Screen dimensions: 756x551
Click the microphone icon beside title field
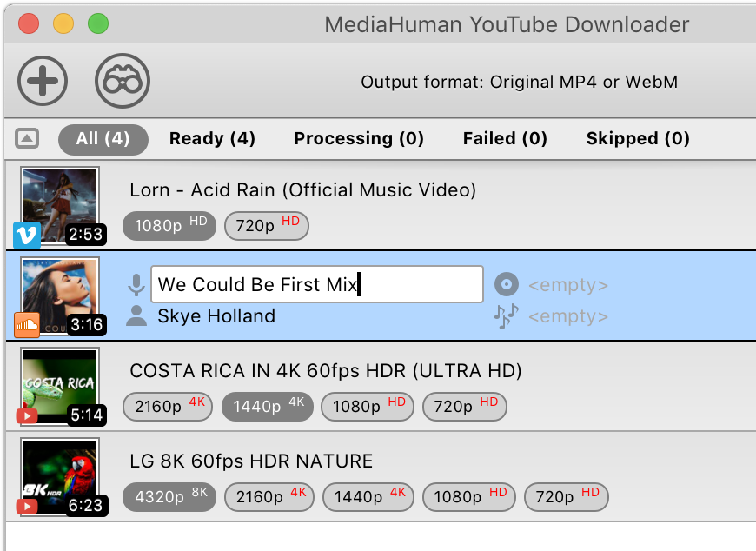click(136, 284)
